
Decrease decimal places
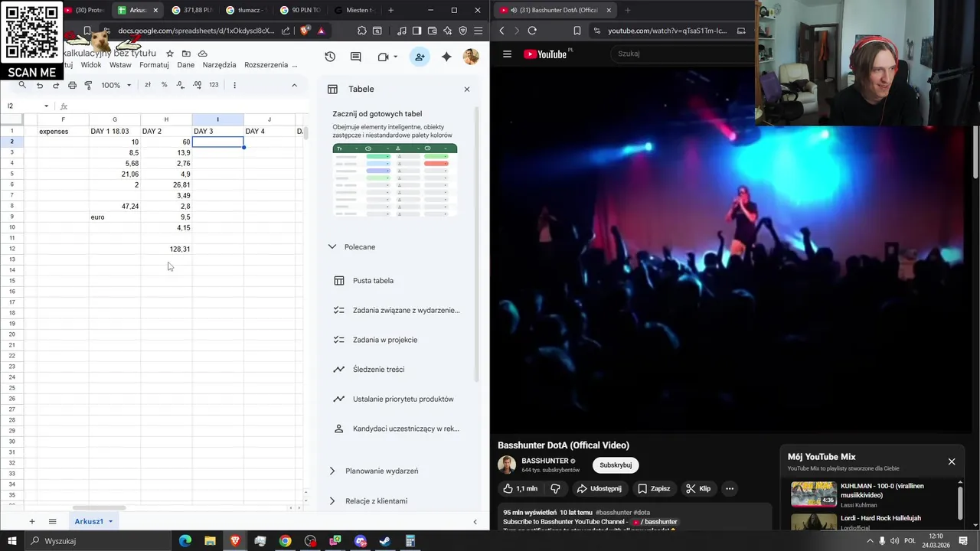point(181,85)
